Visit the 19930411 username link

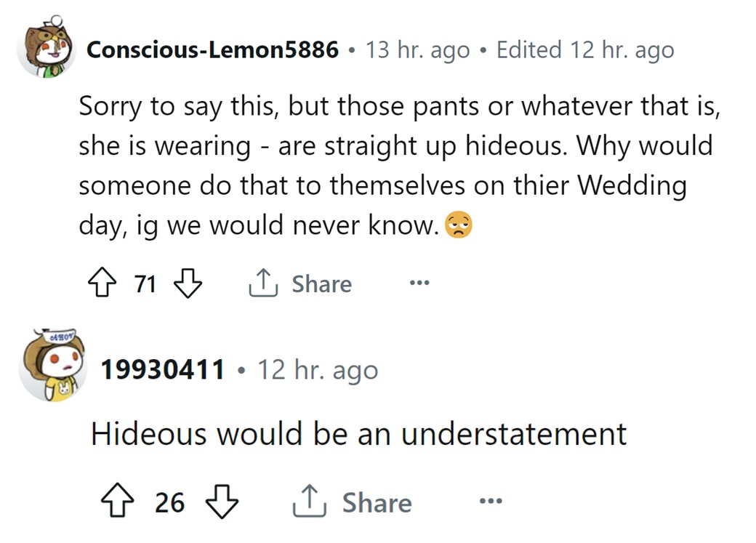pyautogui.click(x=162, y=370)
